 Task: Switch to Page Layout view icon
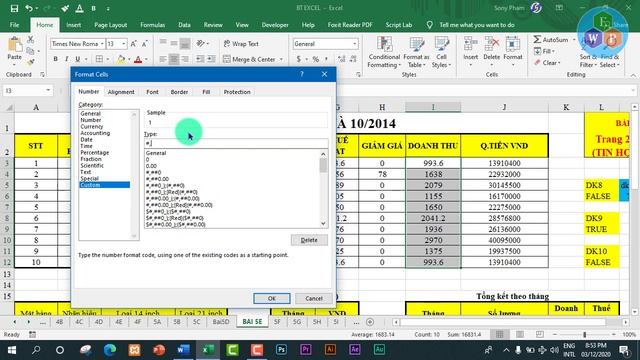point(520,335)
